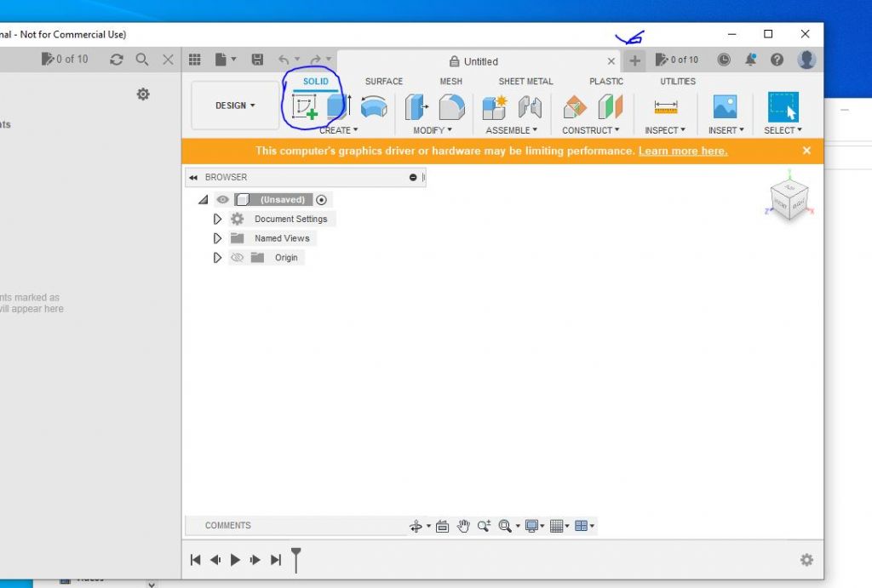Open the user profile avatar
This screenshot has height=588, width=872.
[x=806, y=60]
